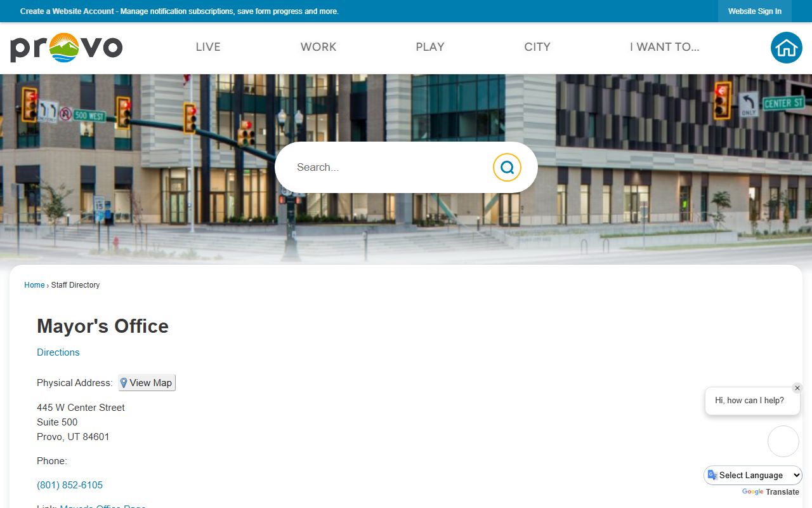
Task: Open the WORK menu
Action: pyautogui.click(x=318, y=47)
